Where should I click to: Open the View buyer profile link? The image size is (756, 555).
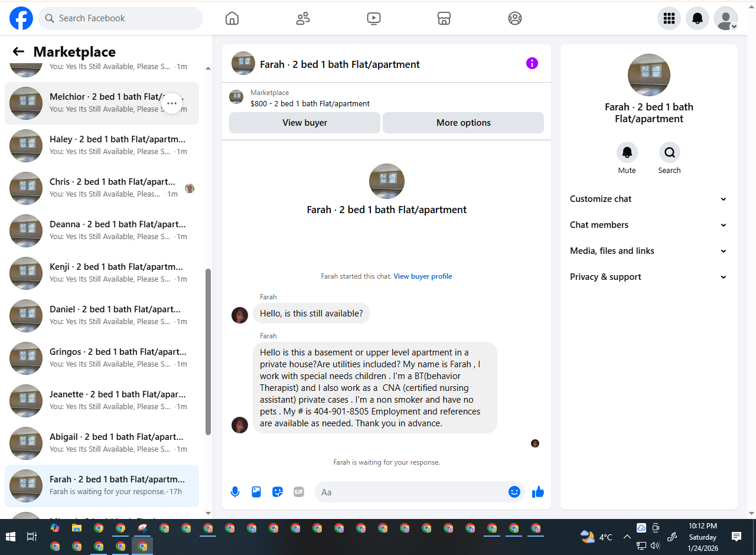[423, 276]
